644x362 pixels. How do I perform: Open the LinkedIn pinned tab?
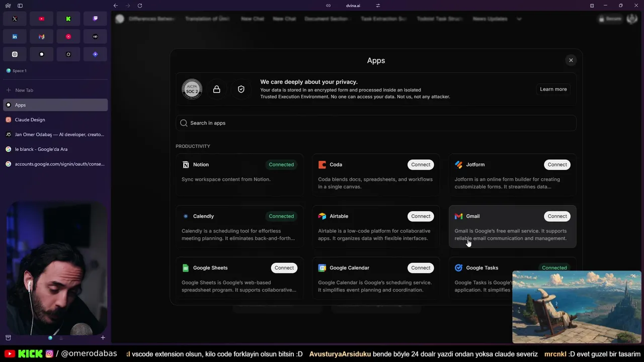click(x=15, y=37)
